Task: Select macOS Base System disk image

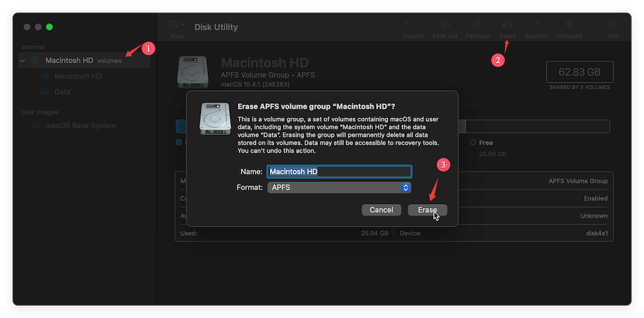Action: (80, 126)
